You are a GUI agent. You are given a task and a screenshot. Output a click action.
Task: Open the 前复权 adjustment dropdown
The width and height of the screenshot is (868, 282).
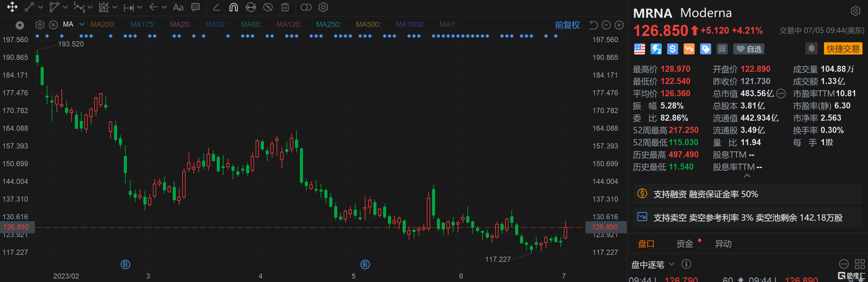[567, 25]
